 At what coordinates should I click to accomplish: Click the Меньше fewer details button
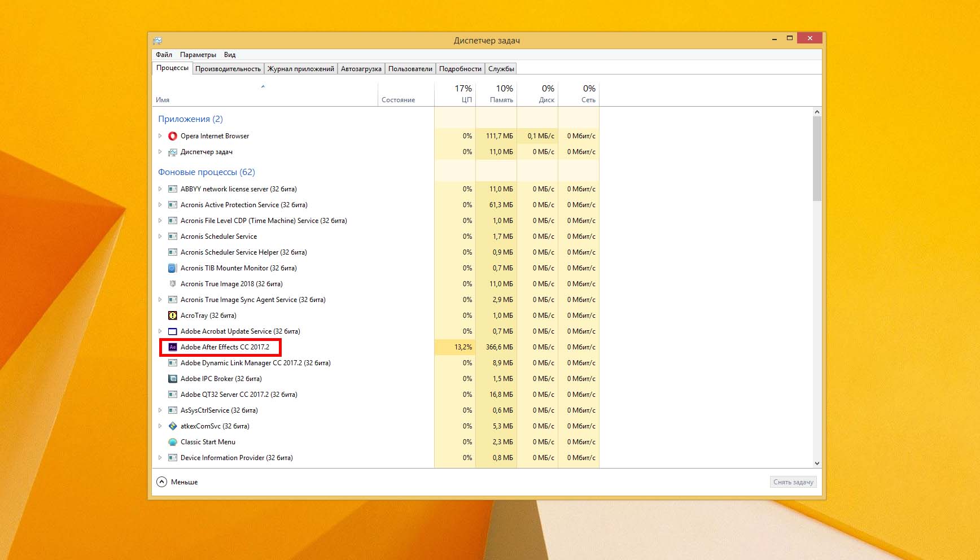pyautogui.click(x=177, y=482)
